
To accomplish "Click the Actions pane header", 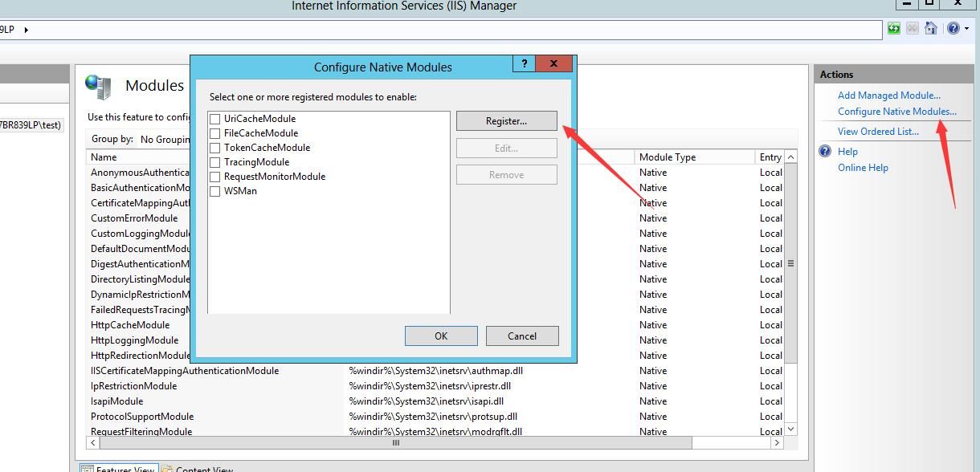I will (x=893, y=75).
